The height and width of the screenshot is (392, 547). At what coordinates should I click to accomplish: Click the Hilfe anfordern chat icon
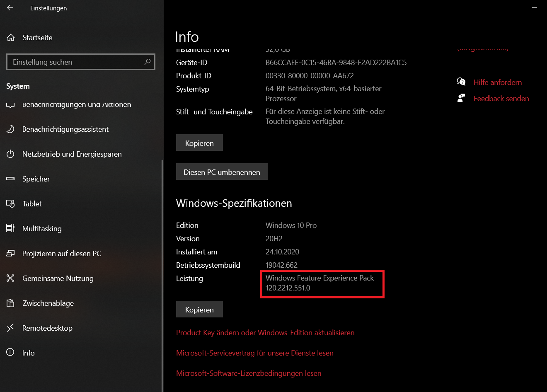461,82
